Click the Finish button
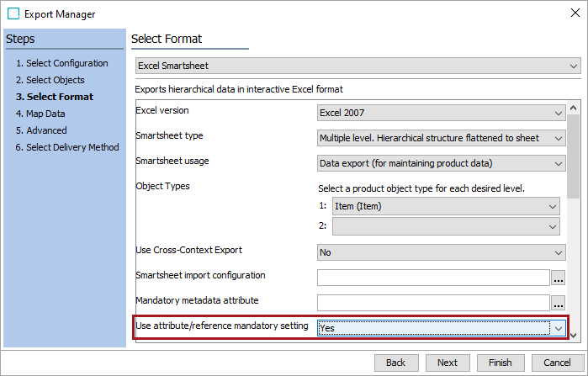588x376 pixels. pyautogui.click(x=501, y=363)
